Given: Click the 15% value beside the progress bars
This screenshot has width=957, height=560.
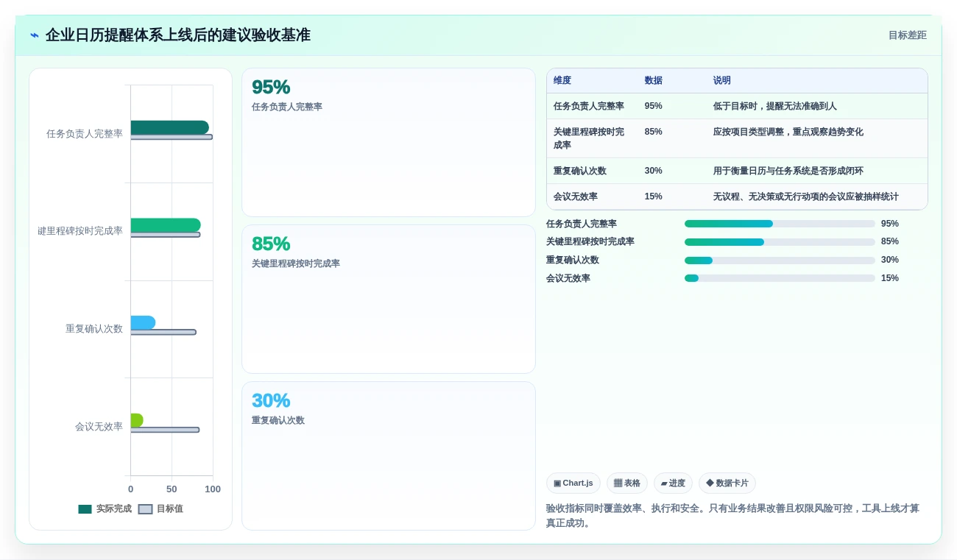Looking at the screenshot, I should pyautogui.click(x=890, y=278).
